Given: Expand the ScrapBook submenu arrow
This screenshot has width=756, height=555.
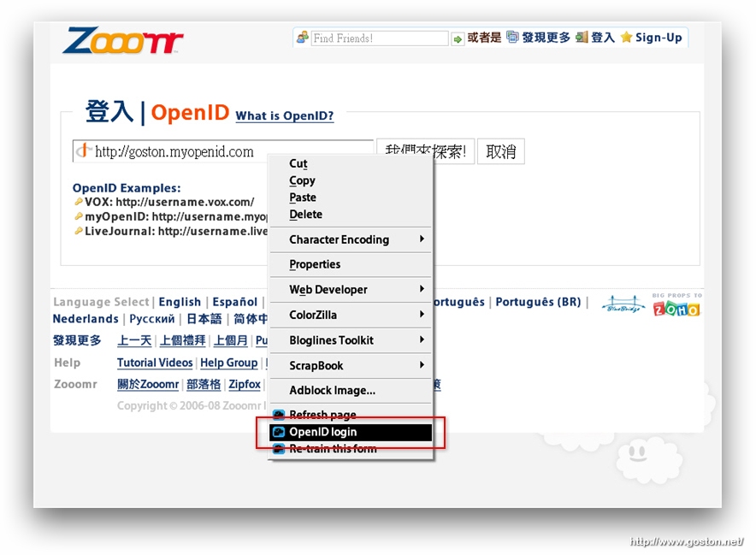Looking at the screenshot, I should point(422,364).
